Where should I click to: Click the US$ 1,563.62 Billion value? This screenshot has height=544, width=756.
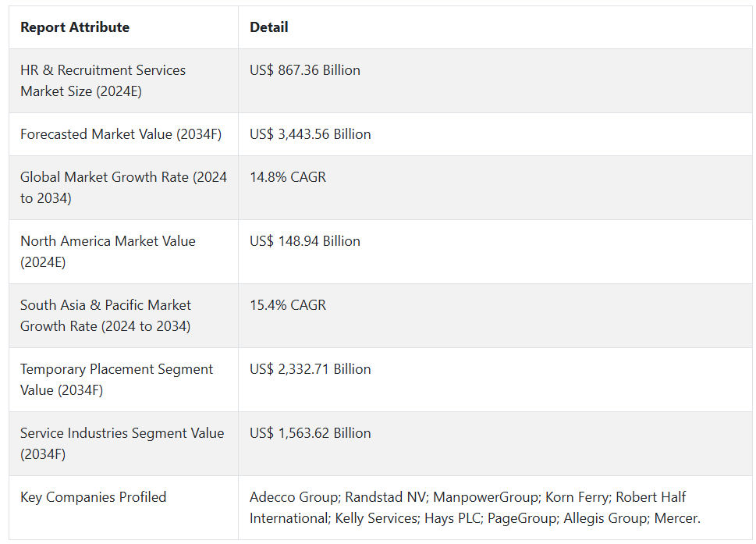311,433
